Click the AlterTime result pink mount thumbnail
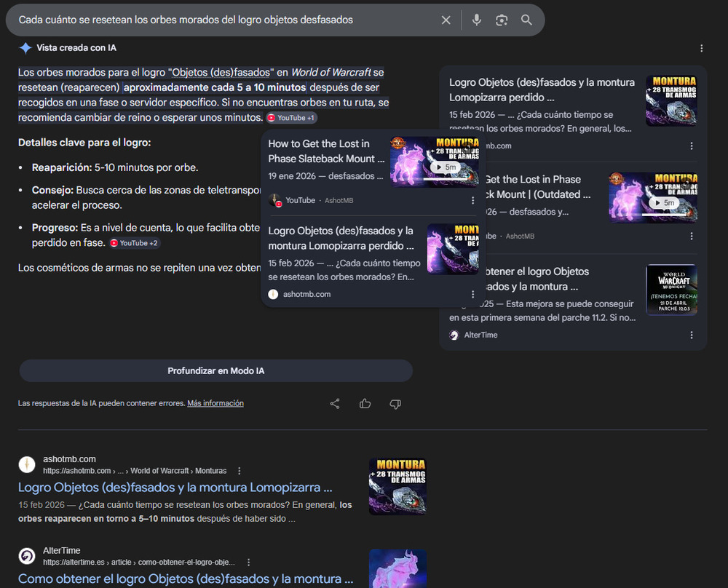Screen dimensions: 728x588 pos(398,568)
